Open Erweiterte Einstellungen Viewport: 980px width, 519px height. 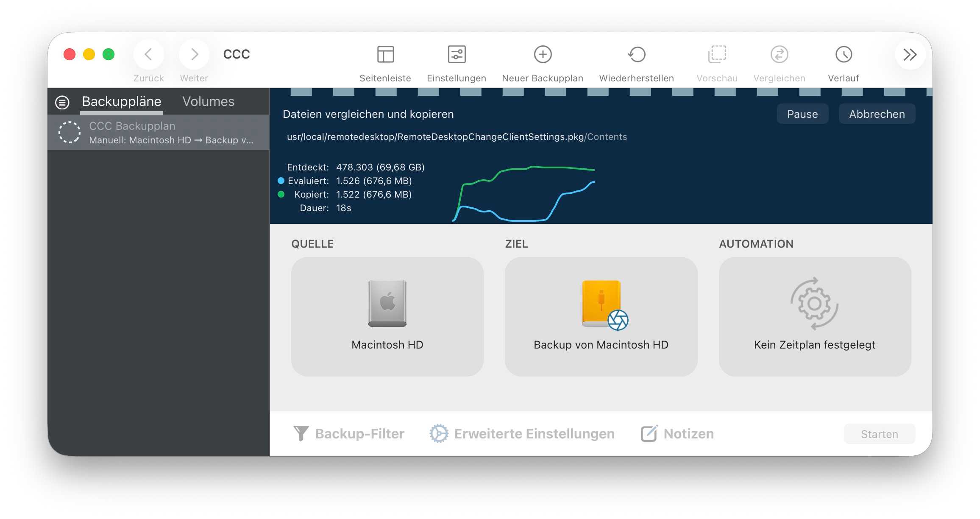[522, 434]
